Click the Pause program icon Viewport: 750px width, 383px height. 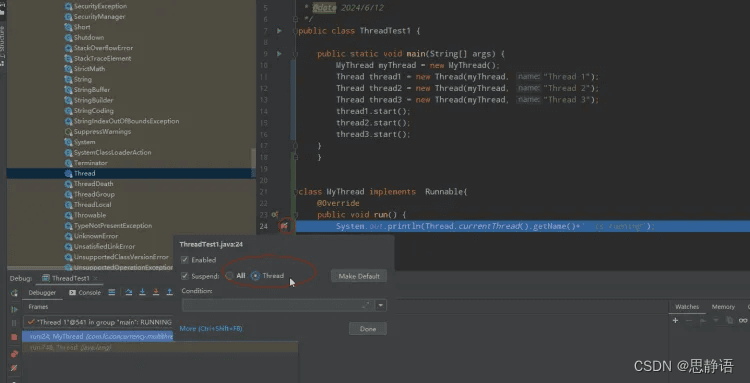tap(14, 323)
